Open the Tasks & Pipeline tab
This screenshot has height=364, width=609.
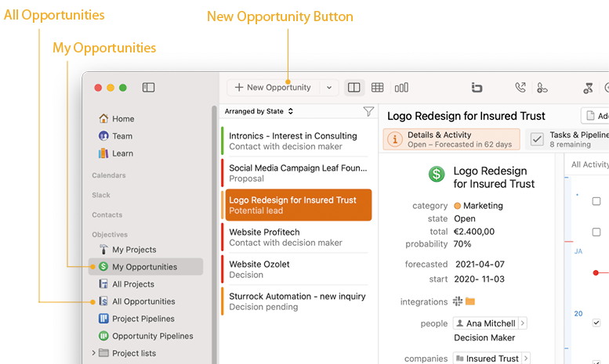coord(567,139)
